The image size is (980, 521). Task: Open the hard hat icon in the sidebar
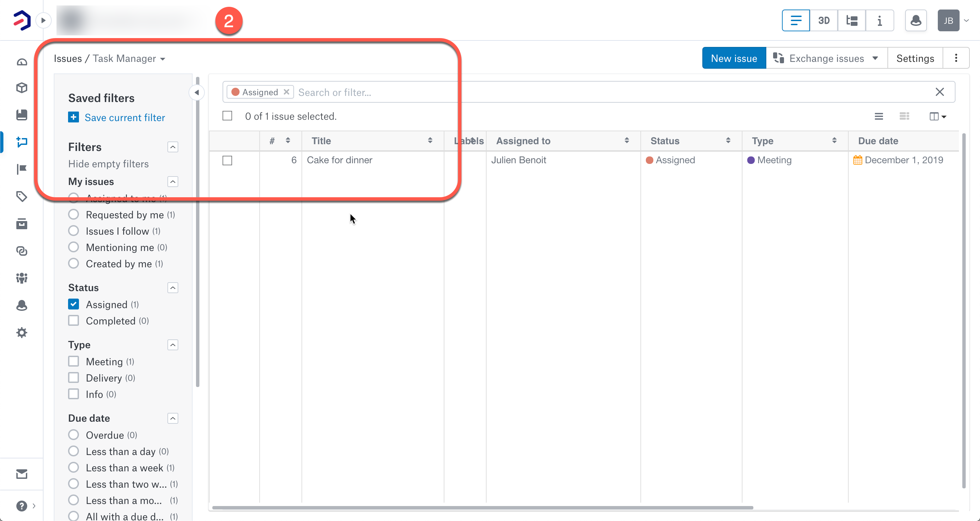coord(22,305)
